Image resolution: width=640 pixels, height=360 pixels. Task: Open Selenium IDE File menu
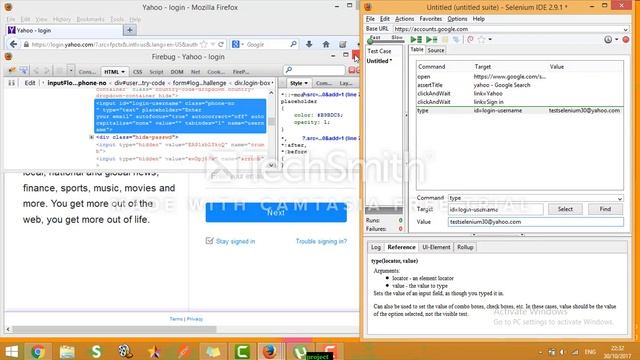point(370,19)
